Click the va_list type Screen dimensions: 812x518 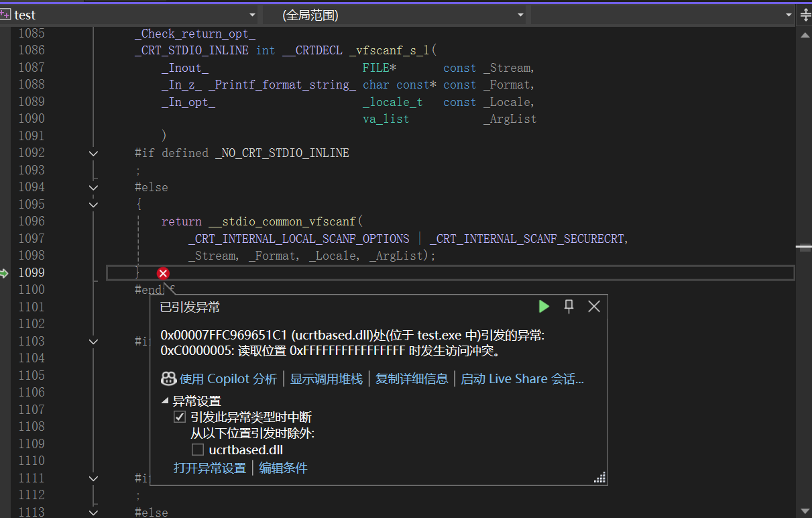[386, 119]
